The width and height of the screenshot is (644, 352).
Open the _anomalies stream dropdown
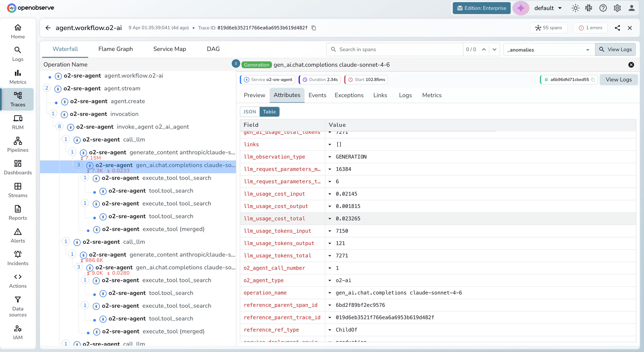pyautogui.click(x=549, y=49)
